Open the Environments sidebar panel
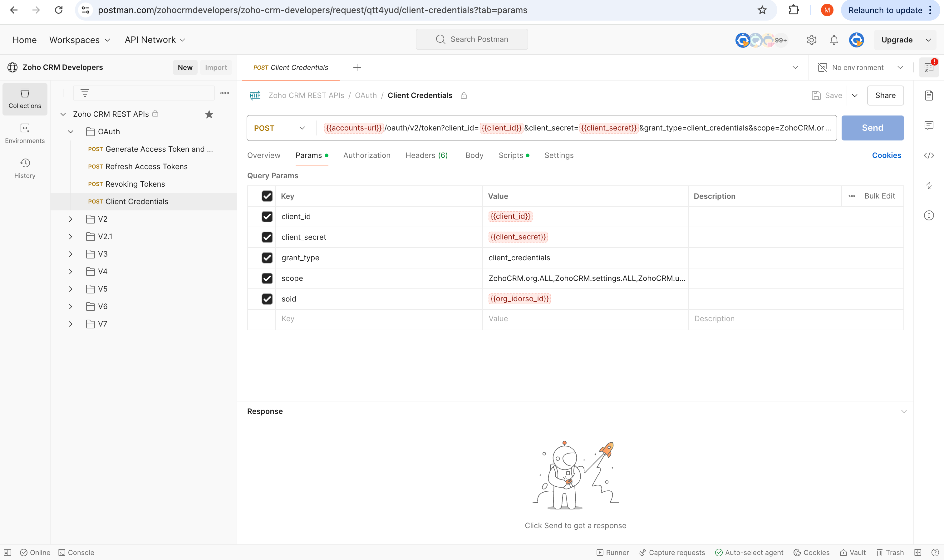Image resolution: width=944 pixels, height=560 pixels. coord(25,133)
